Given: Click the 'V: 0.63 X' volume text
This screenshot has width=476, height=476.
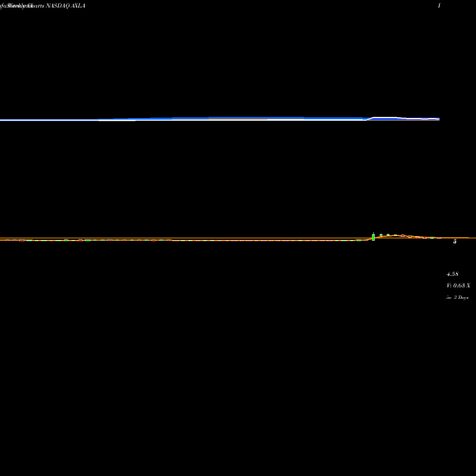Looking at the screenshot, I should [458, 286].
